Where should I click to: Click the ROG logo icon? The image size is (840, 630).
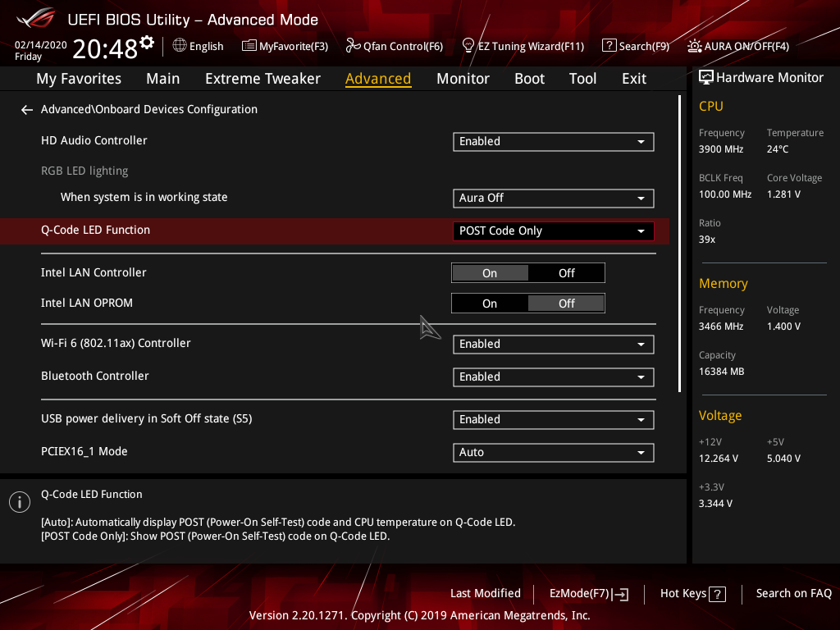(x=36, y=18)
